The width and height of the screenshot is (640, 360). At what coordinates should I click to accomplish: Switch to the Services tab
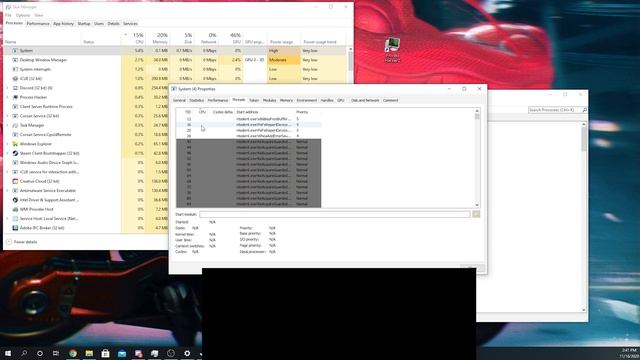130,24
